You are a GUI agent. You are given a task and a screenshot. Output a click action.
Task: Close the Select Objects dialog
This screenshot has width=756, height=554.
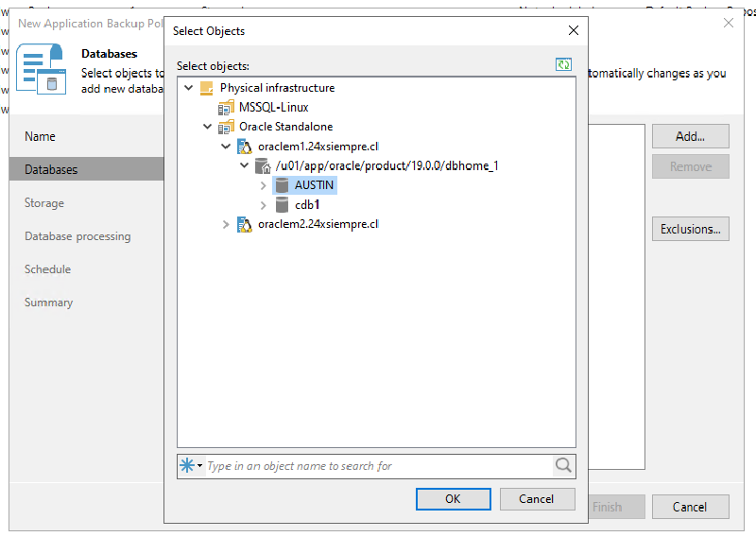click(x=574, y=31)
